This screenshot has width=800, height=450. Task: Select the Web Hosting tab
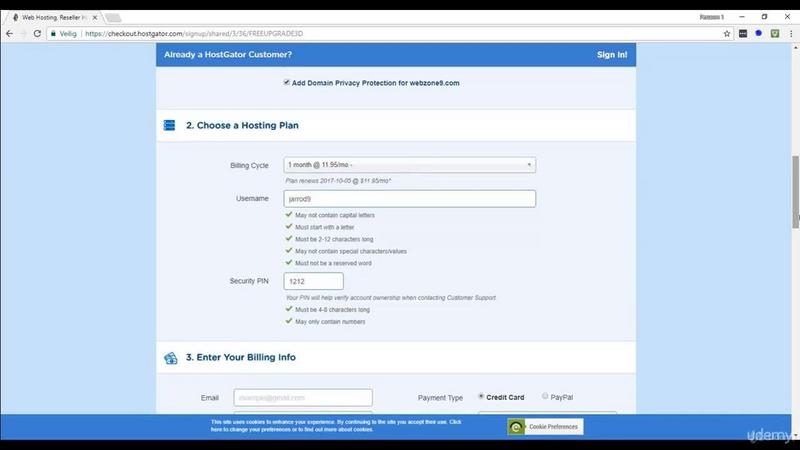click(x=54, y=17)
